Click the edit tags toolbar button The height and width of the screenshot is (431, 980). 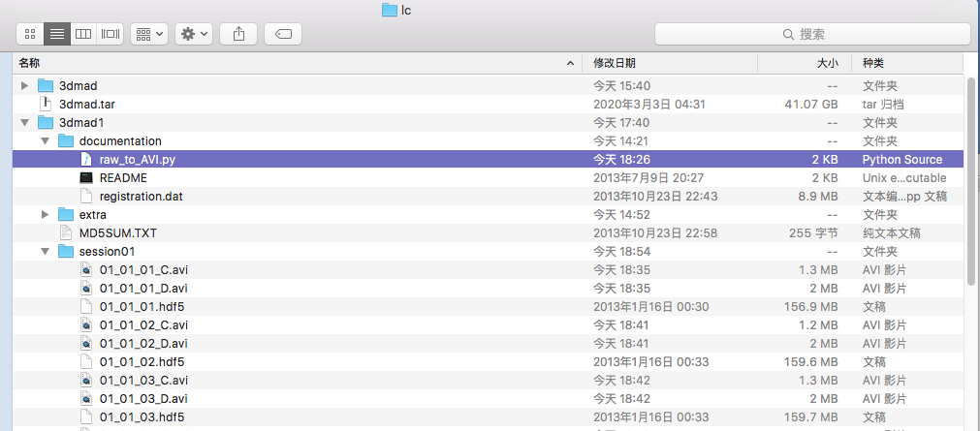[283, 34]
